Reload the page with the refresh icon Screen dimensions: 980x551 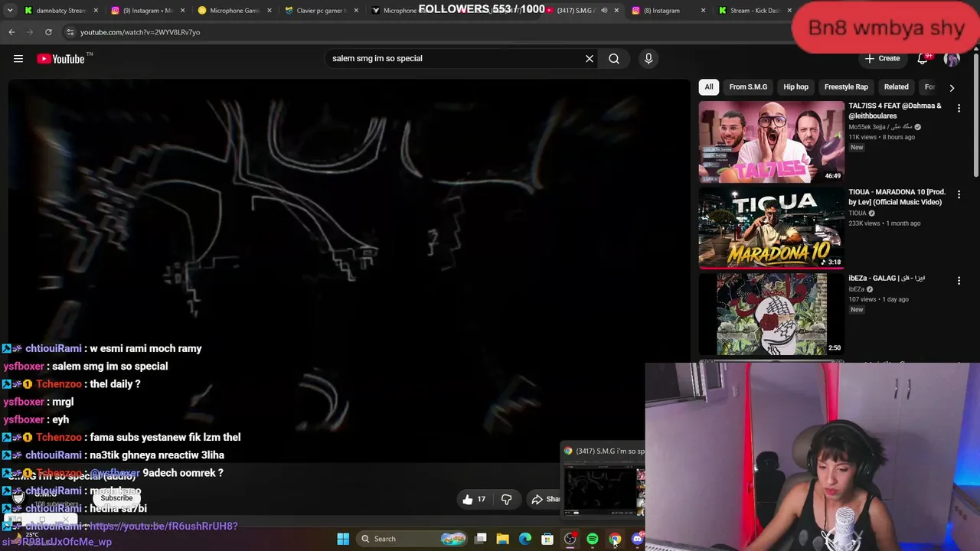click(x=48, y=32)
